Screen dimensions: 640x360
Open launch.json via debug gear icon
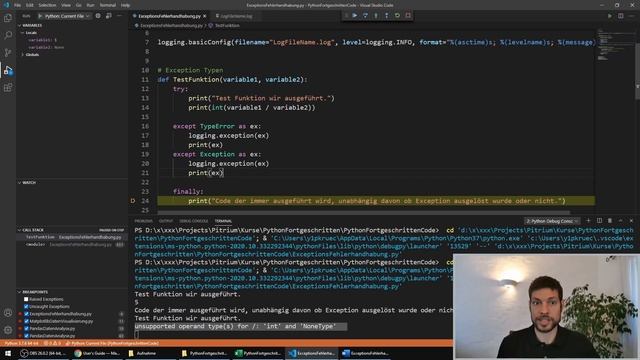coord(98,16)
